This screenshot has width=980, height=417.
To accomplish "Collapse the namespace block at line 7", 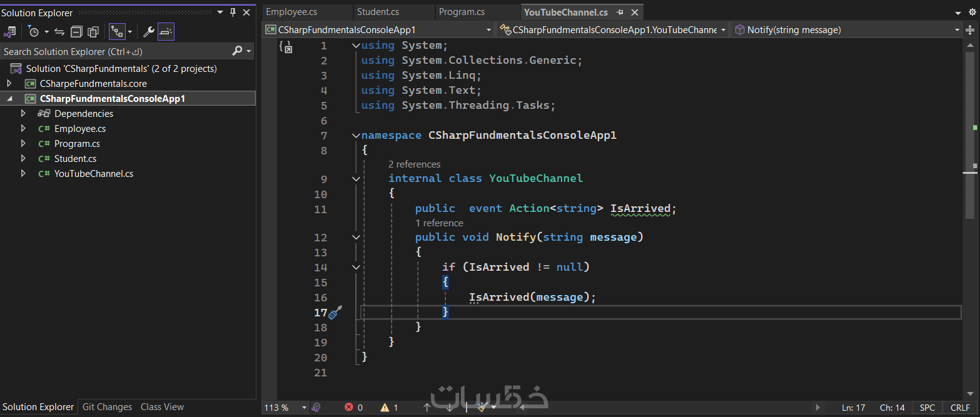I will click(x=356, y=135).
